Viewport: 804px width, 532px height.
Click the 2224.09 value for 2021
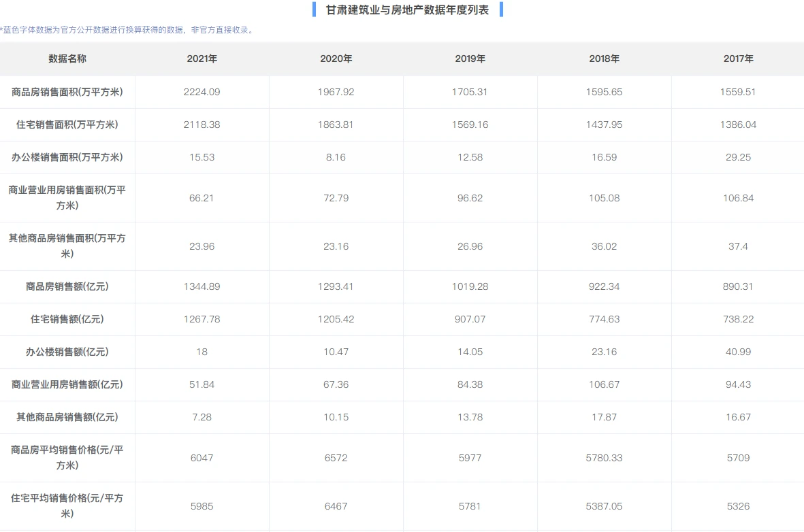click(x=202, y=93)
